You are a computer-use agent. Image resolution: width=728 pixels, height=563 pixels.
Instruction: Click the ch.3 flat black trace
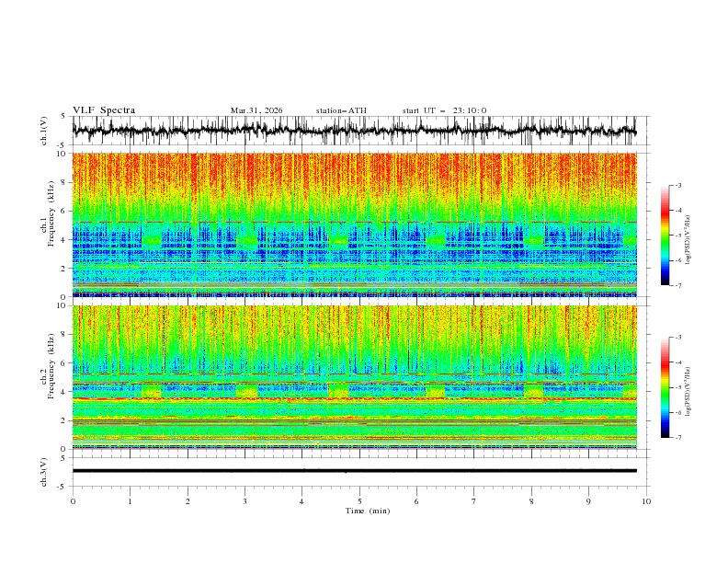click(354, 471)
